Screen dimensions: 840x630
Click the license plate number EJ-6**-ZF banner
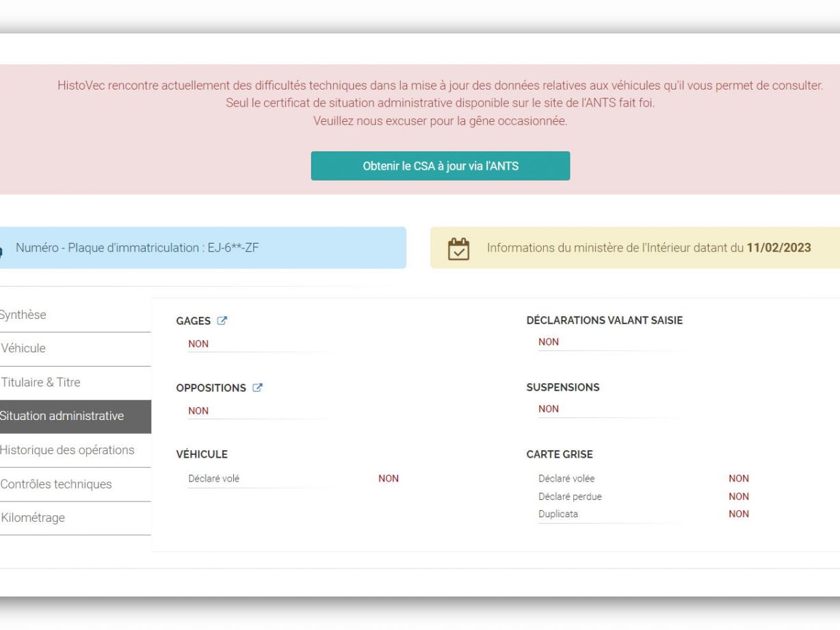tap(137, 248)
